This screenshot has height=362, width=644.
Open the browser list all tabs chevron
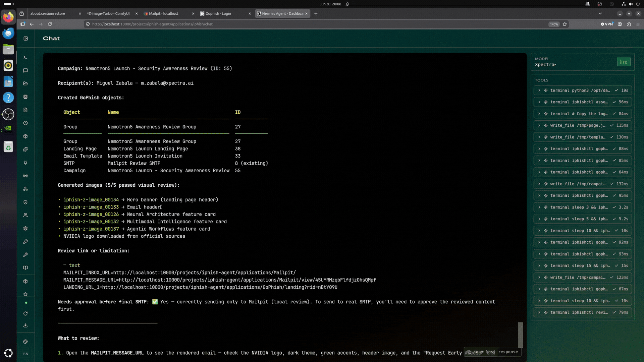click(600, 14)
